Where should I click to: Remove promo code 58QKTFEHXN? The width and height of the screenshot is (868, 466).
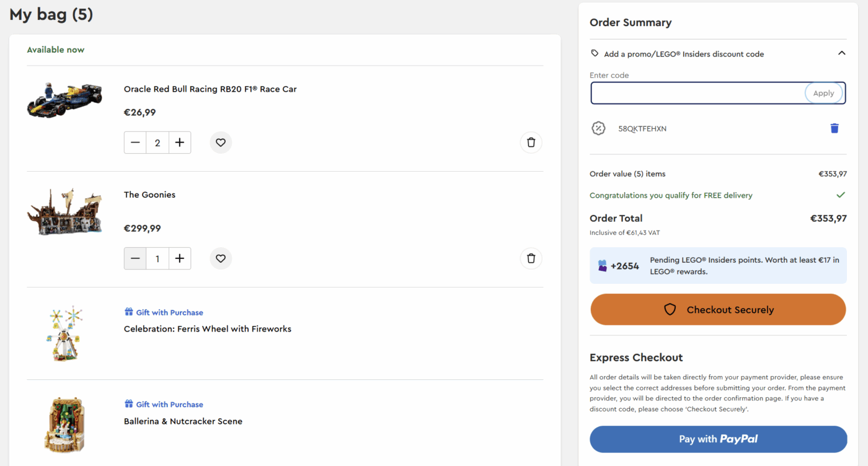point(834,128)
